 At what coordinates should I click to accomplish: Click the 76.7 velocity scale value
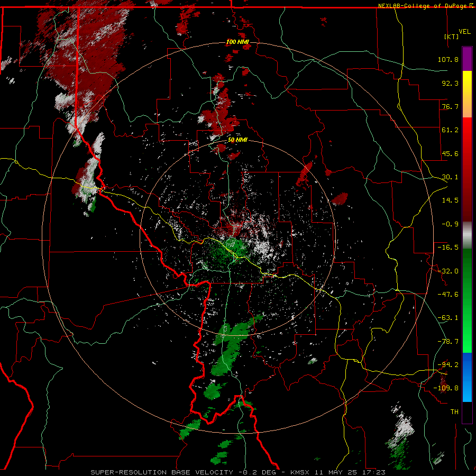coord(450,106)
